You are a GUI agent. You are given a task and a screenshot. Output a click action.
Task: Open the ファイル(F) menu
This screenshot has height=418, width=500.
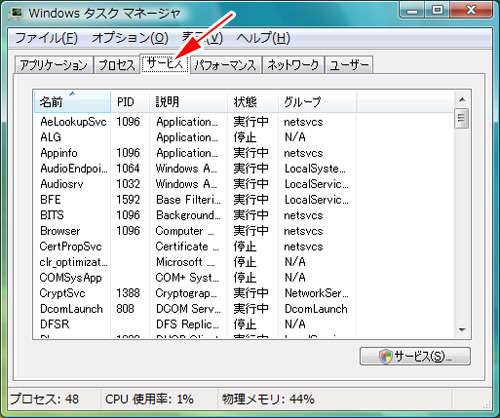point(46,38)
